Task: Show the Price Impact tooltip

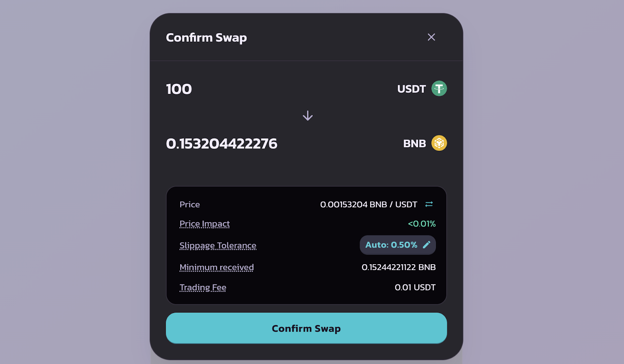Action: click(x=204, y=224)
